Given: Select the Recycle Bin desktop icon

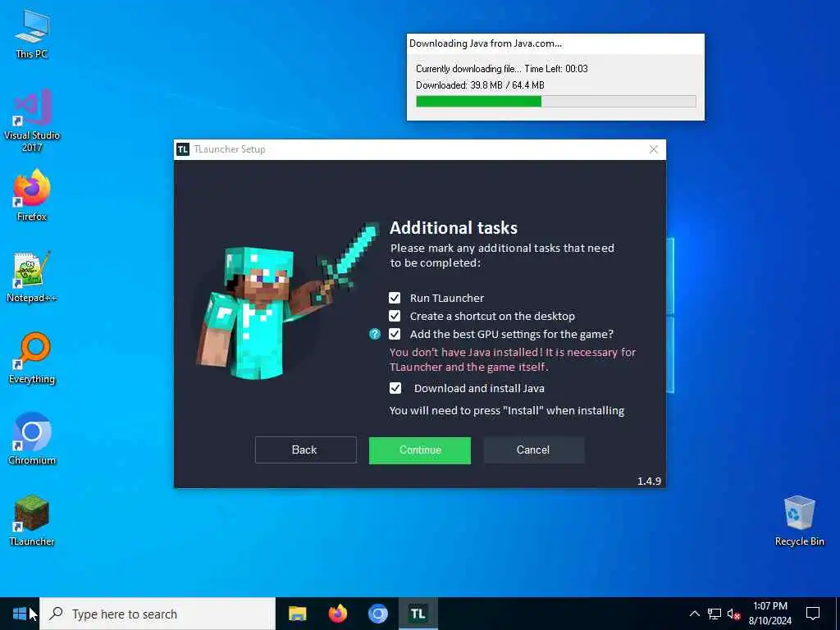Looking at the screenshot, I should click(x=799, y=521).
